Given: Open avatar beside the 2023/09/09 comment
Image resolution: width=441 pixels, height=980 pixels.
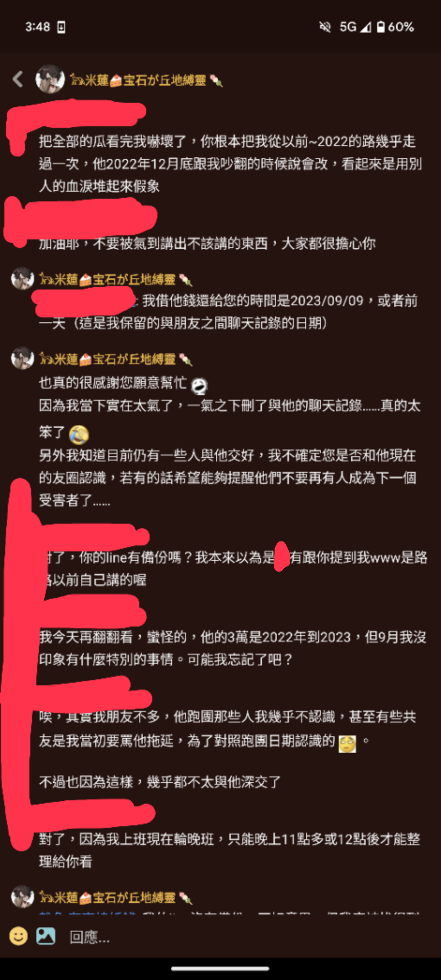Looking at the screenshot, I should [x=22, y=279].
